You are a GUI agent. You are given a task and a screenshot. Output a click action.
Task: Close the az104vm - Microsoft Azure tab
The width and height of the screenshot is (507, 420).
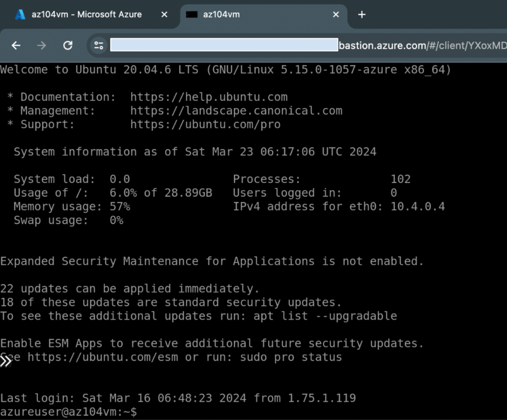click(x=164, y=14)
